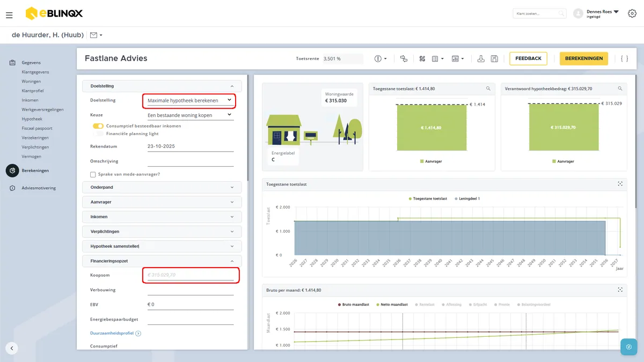Expand the Toegestane toetslast line chart fullscreen
This screenshot has width=644, height=362.
pyautogui.click(x=620, y=184)
